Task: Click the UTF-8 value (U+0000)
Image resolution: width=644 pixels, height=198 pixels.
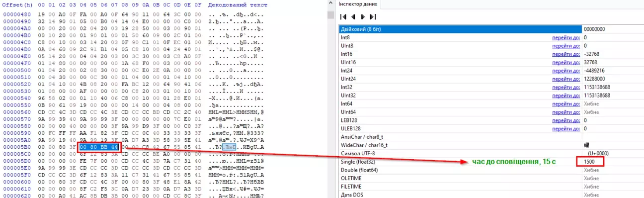Action: pyautogui.click(x=597, y=153)
